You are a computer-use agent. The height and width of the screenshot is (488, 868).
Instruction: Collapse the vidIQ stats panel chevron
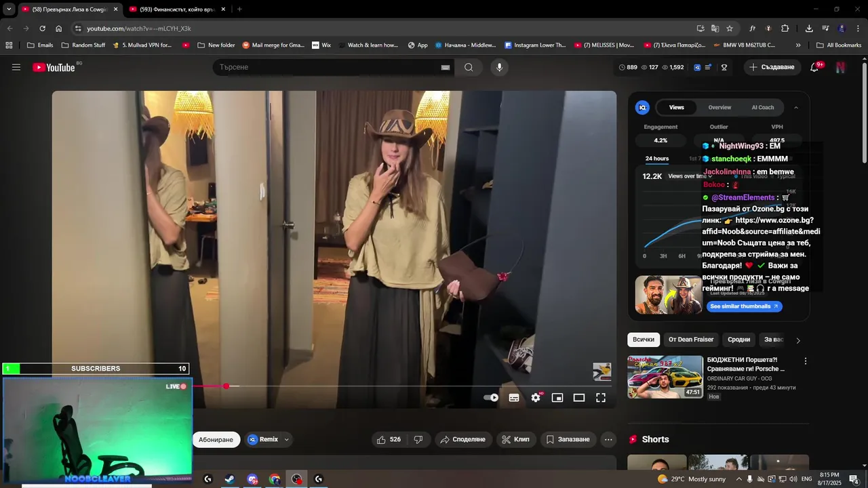796,107
